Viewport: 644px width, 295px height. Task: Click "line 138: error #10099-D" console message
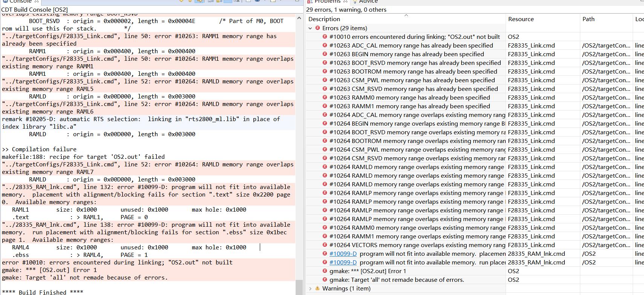[146, 232]
